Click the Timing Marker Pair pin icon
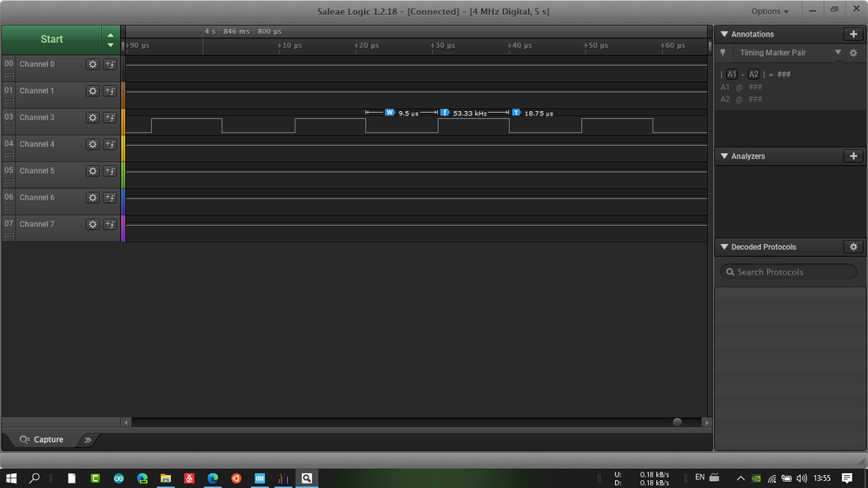 tap(722, 53)
